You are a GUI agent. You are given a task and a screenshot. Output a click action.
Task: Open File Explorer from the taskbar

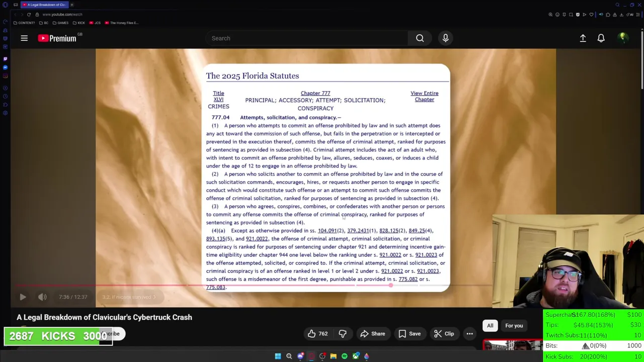tap(333, 356)
